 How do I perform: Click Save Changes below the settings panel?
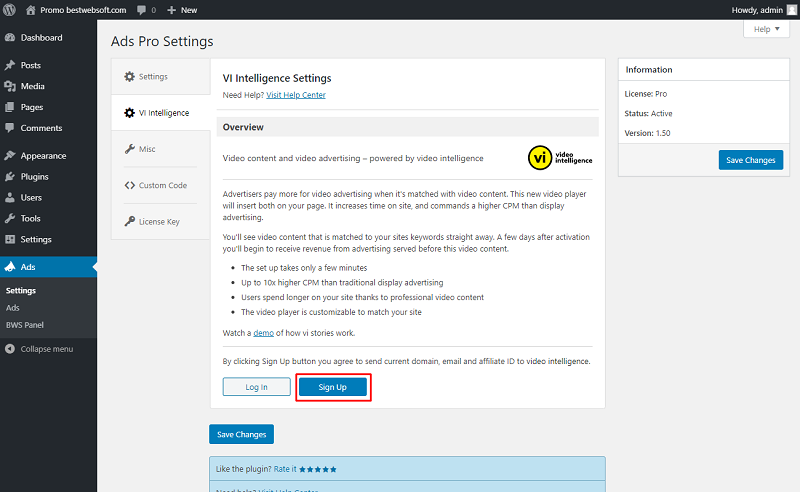coord(241,434)
